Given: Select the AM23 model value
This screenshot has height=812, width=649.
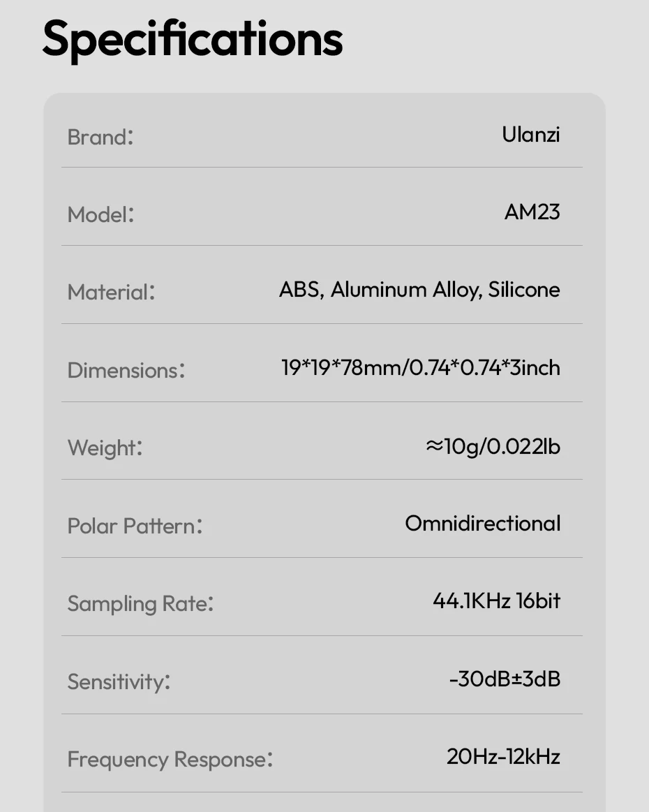Looking at the screenshot, I should pos(532,212).
